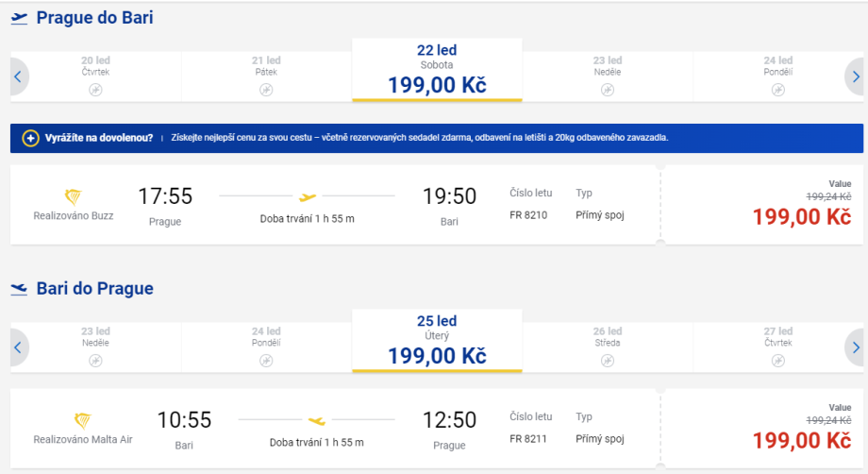Click the yellow plane icon on return duration line
This screenshot has width=868, height=474.
pos(316,420)
